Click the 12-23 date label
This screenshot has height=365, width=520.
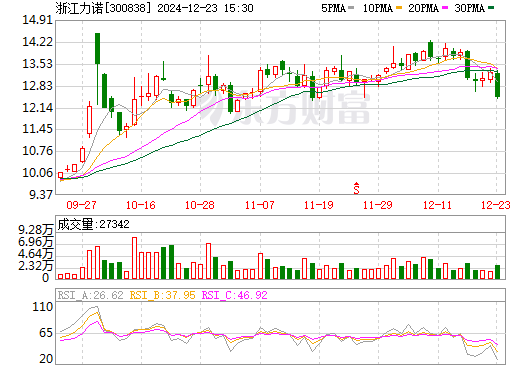(x=496, y=205)
